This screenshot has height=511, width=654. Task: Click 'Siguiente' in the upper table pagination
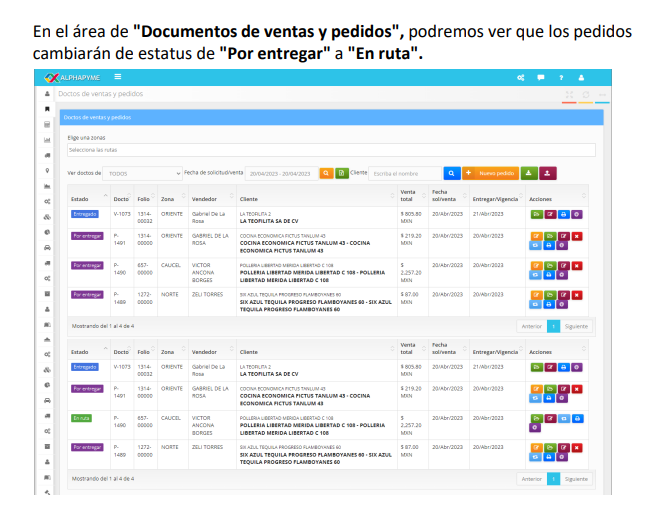click(576, 326)
